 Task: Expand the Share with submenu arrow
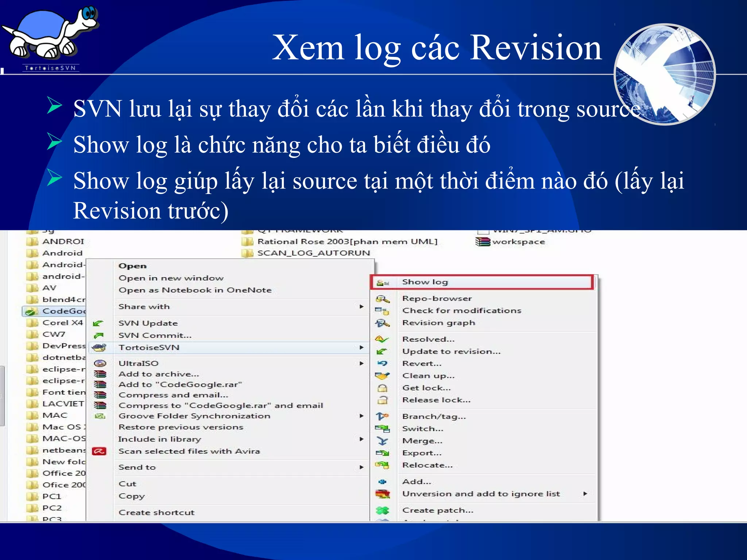click(x=361, y=307)
